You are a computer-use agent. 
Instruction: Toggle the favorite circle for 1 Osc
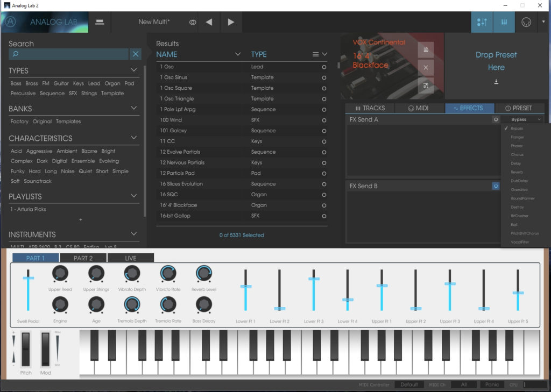(x=324, y=67)
